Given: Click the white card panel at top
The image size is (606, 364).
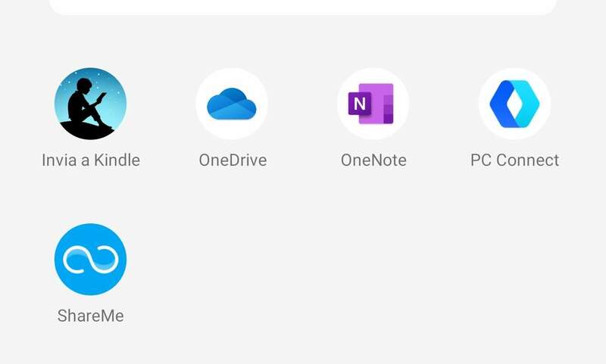Looking at the screenshot, I should (303, 7).
